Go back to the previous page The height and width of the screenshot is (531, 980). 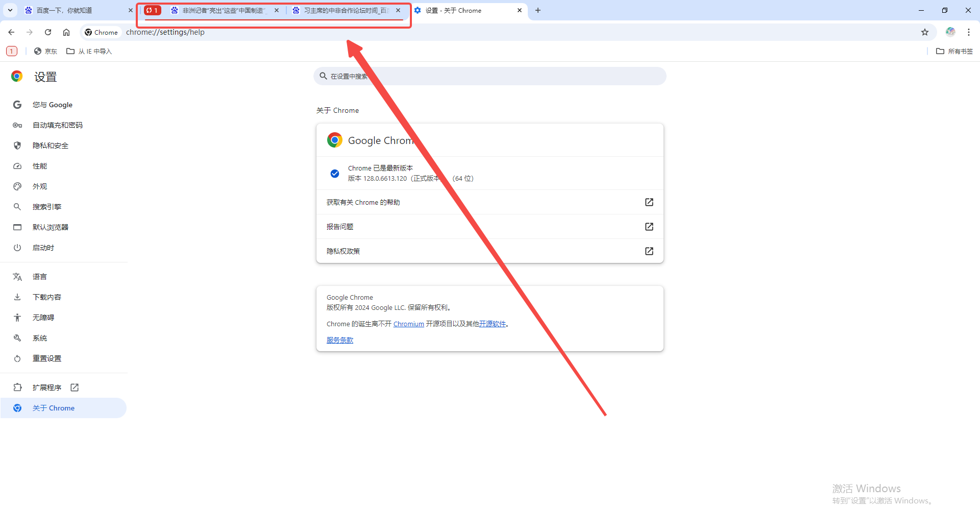point(11,32)
